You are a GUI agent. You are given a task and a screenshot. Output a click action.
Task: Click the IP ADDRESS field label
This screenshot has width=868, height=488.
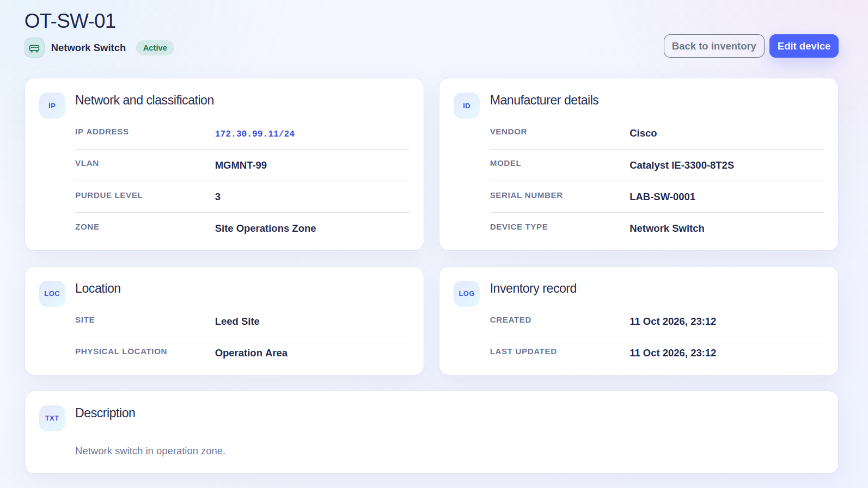pos(102,132)
